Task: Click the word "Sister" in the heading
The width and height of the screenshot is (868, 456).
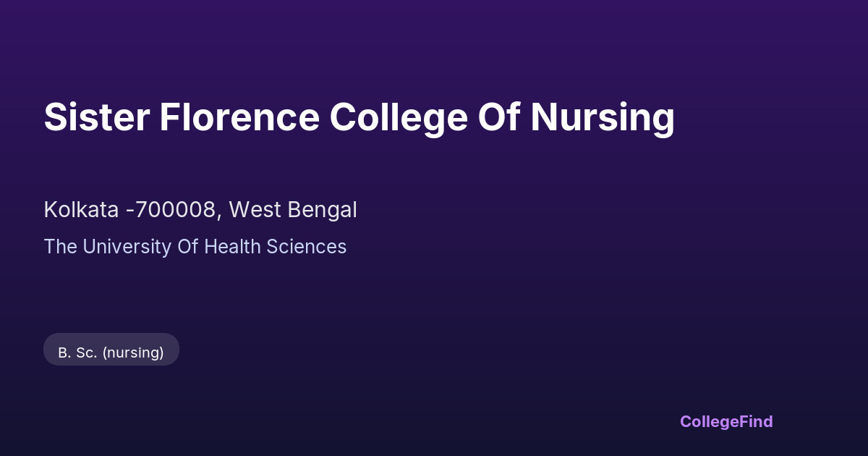Action: click(95, 117)
